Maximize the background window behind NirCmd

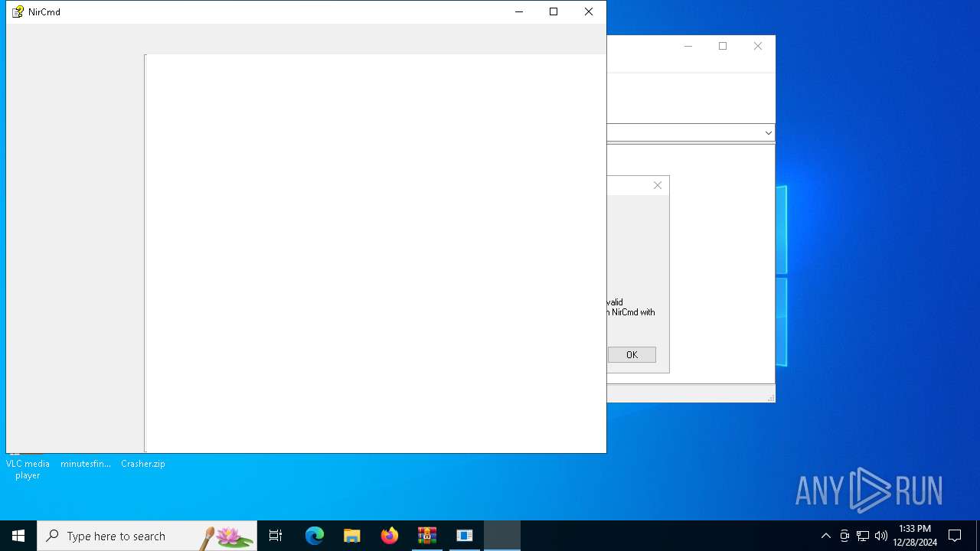723,46
